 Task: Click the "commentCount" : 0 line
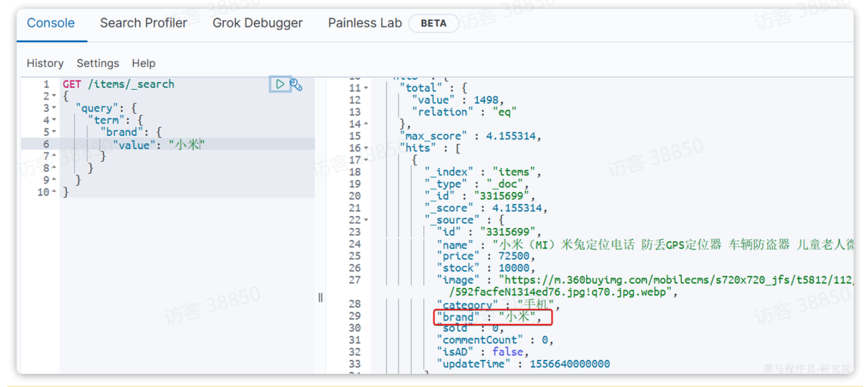pyautogui.click(x=495, y=341)
